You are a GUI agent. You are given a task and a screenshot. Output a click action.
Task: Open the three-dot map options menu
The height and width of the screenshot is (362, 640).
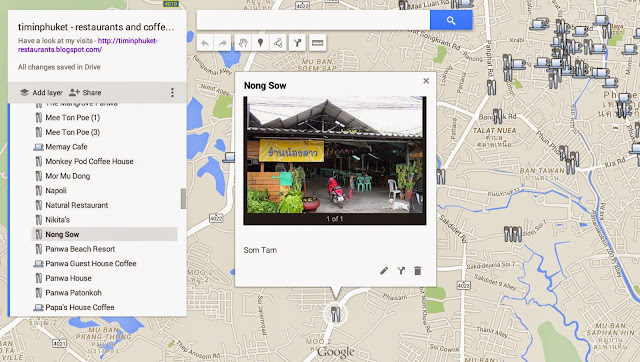click(x=172, y=93)
